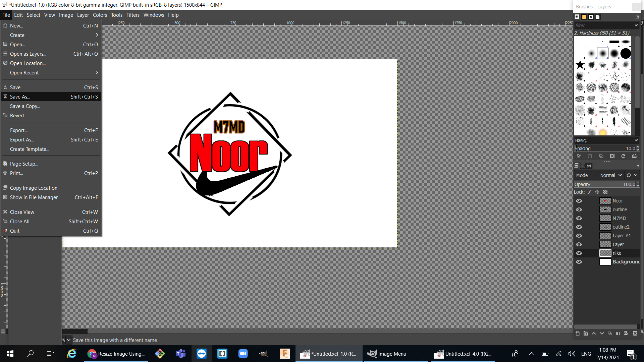Open the Colors menu
The width and height of the screenshot is (644, 362).
coord(100,15)
